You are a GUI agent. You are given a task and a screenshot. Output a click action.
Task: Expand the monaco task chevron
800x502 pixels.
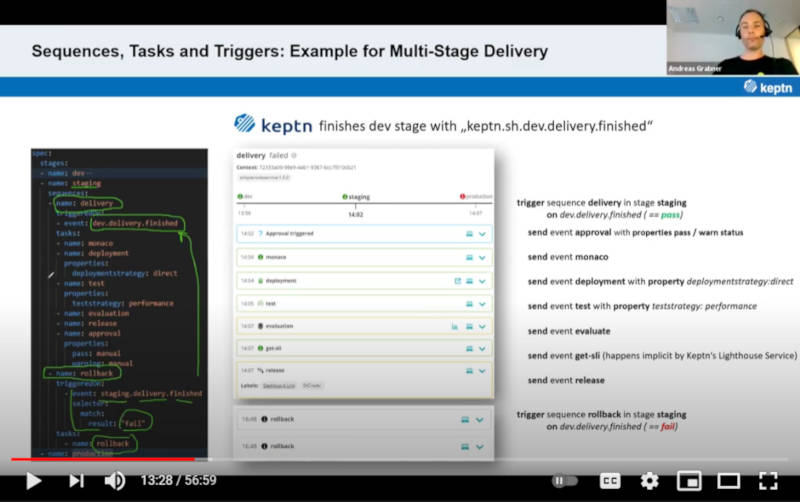click(x=482, y=258)
